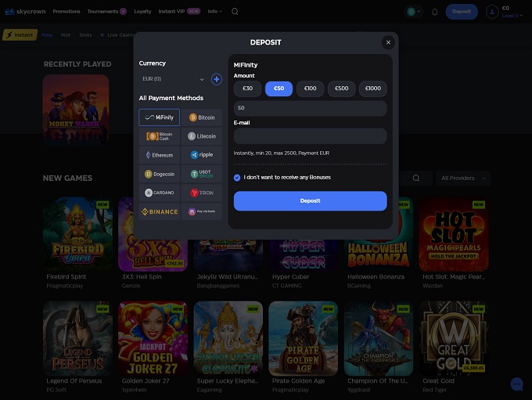The image size is (532, 400).
Task: Open the language selector dropdown
Action: click(413, 12)
